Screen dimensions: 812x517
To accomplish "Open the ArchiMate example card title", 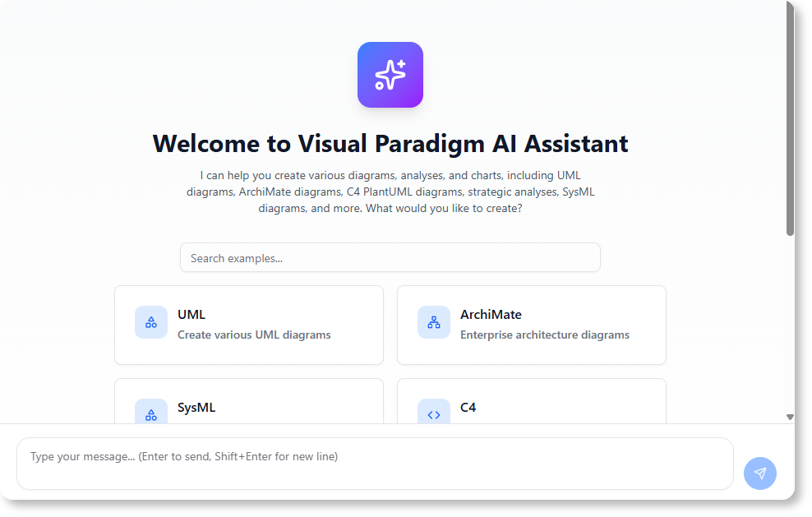I will [x=491, y=314].
